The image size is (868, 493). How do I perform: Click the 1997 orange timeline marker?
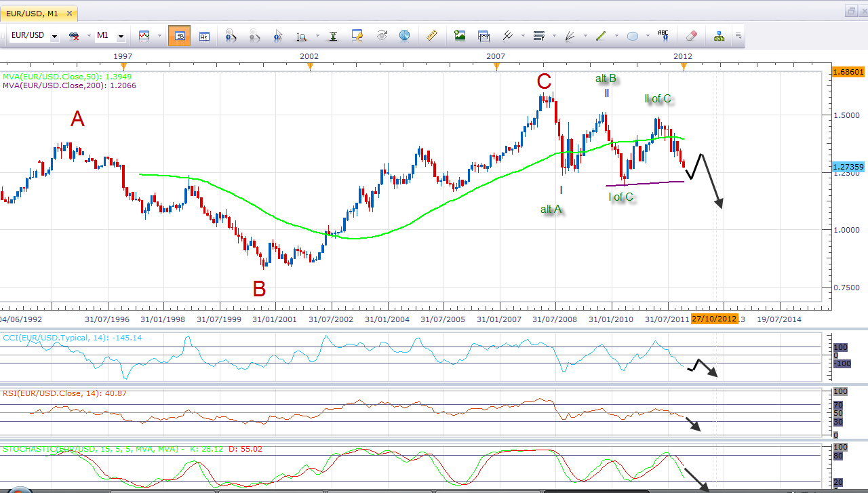coord(123,66)
